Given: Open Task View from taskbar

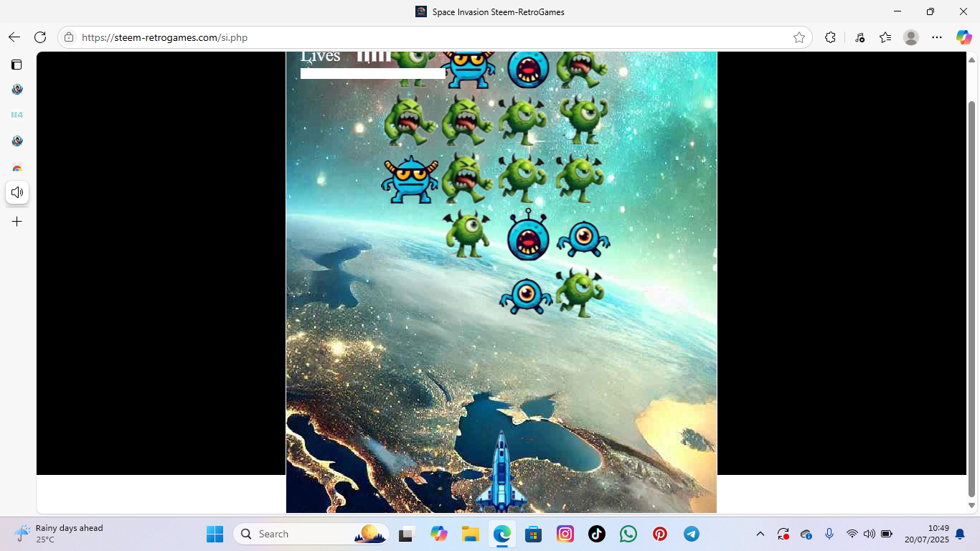Looking at the screenshot, I should 407,534.
